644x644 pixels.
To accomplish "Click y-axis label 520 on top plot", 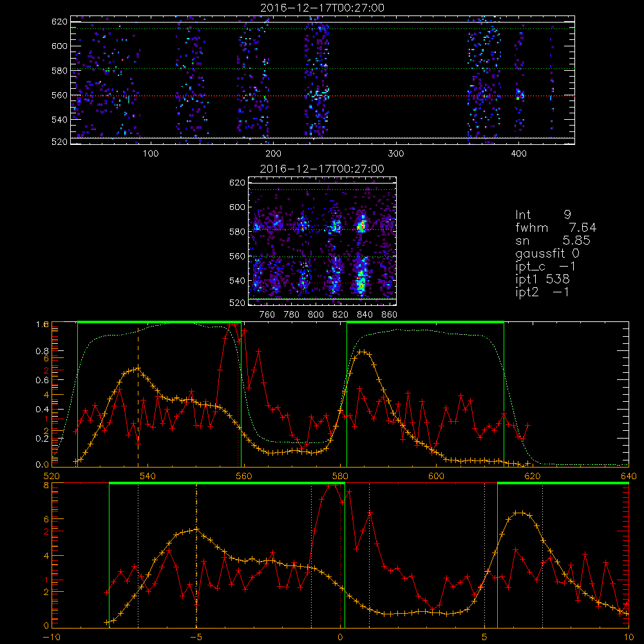I will click(x=59, y=142).
